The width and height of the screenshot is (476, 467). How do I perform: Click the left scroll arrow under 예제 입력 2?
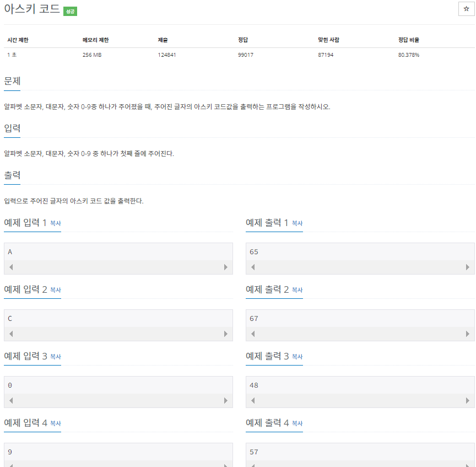[x=10, y=334]
